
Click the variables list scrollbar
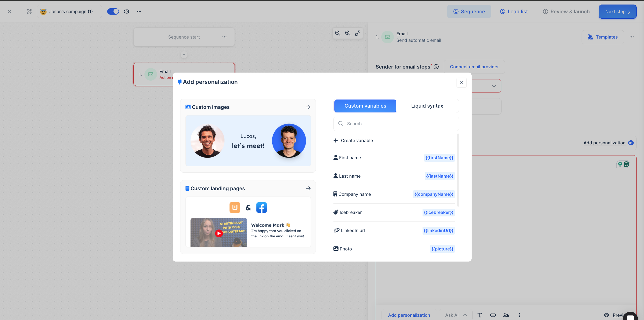pyautogui.click(x=458, y=170)
